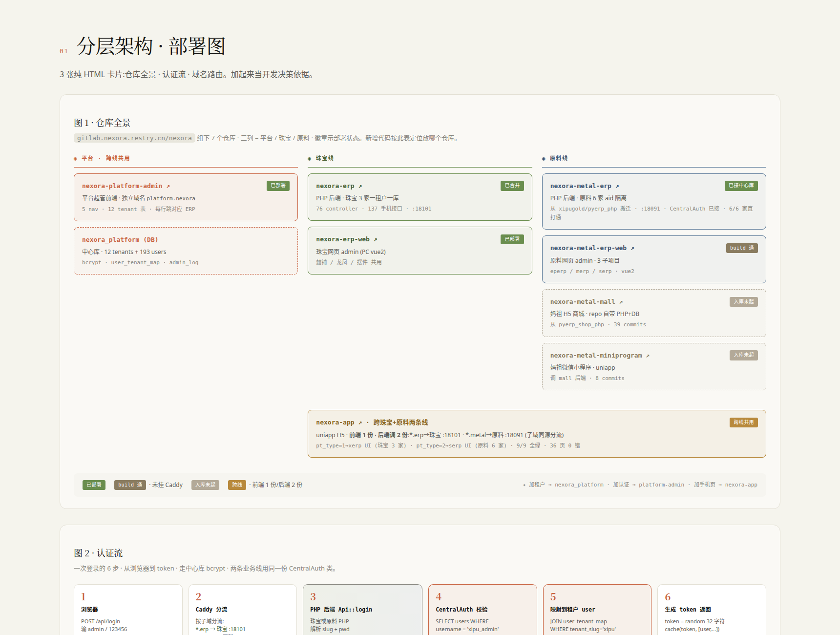Click the legend build 通 brown badge
840x635 pixels.
(x=130, y=485)
